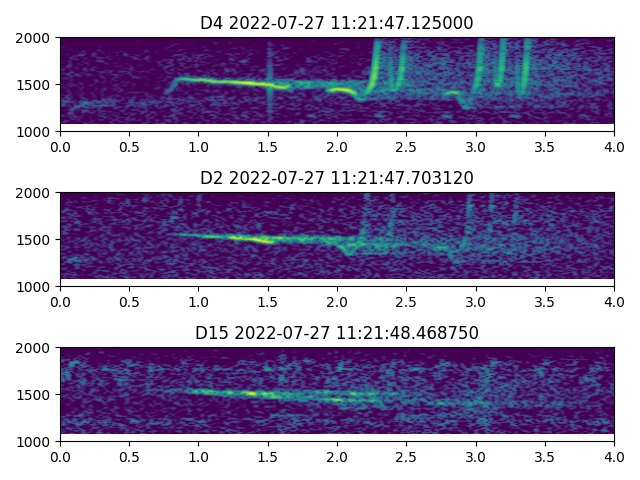Click the 2000 y-axis label on D4 plot
The height and width of the screenshot is (480, 640).
[x=37, y=38]
